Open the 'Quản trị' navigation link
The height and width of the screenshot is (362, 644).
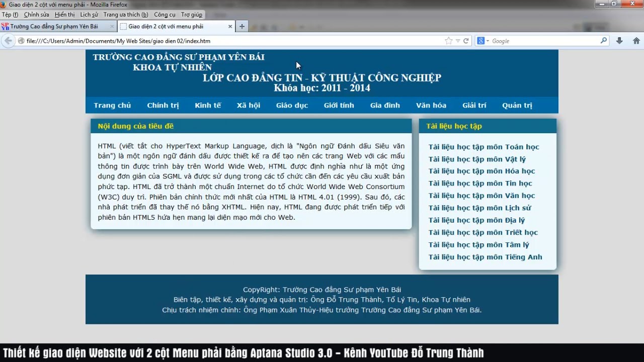[x=517, y=105]
